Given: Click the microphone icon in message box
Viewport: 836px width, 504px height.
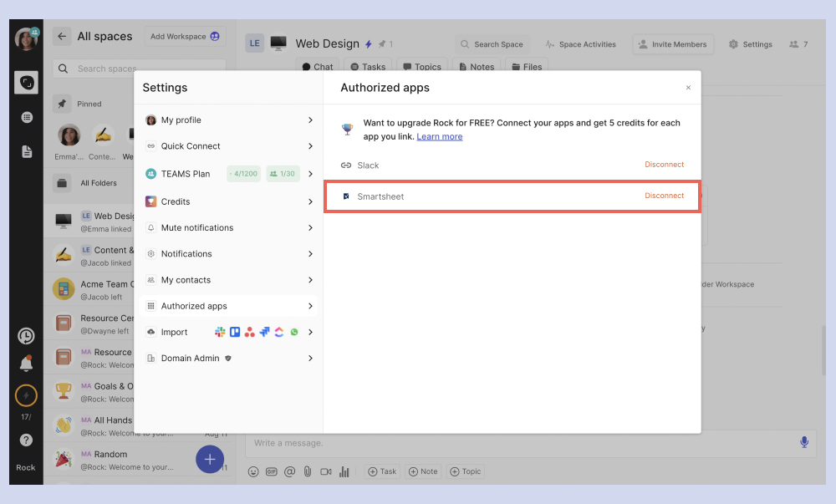Looking at the screenshot, I should coord(804,442).
